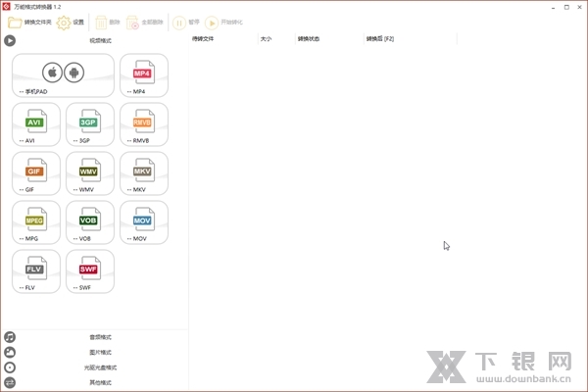Choose the MKV format icon
588x392 pixels.
[x=144, y=173]
